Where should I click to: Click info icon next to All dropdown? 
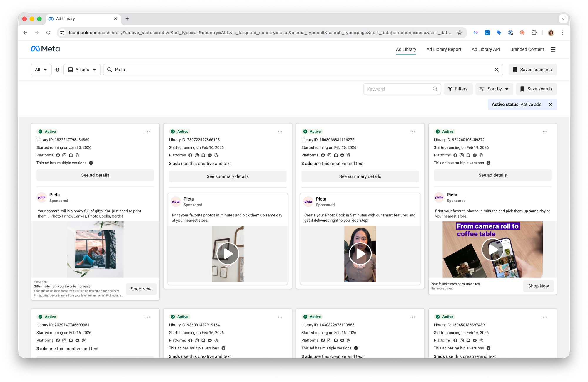tap(57, 70)
